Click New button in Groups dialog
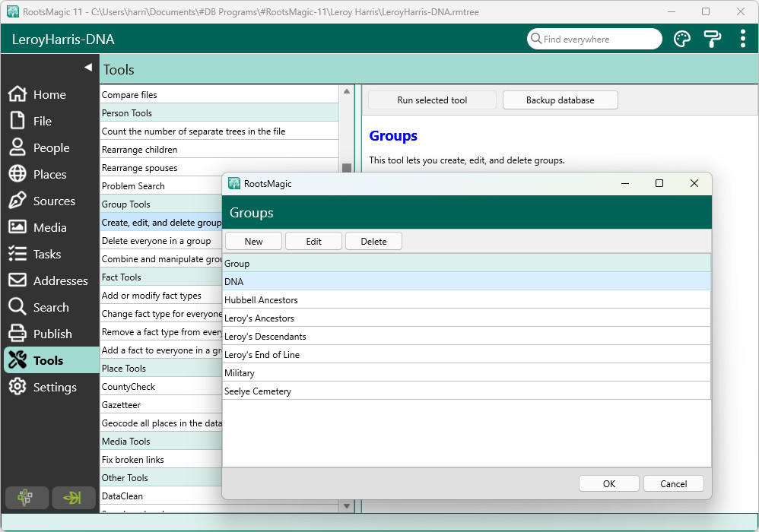Screen dimensions: 759x532 [253, 242]
